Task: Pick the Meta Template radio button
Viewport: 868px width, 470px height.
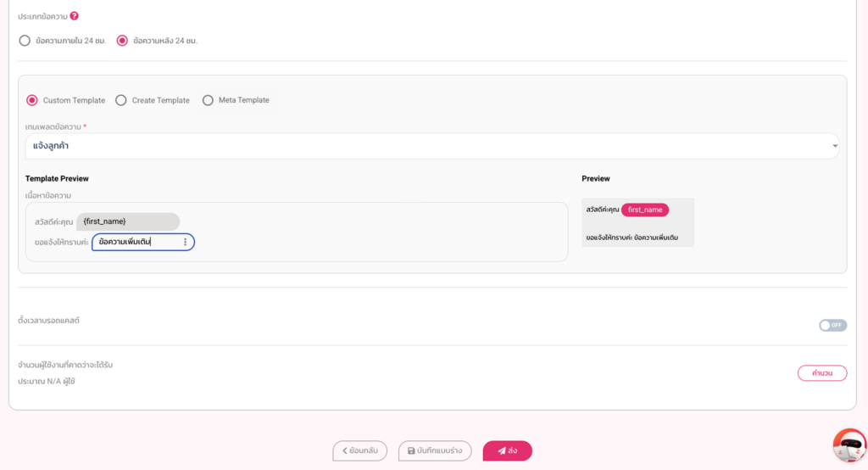Action: pyautogui.click(x=208, y=100)
